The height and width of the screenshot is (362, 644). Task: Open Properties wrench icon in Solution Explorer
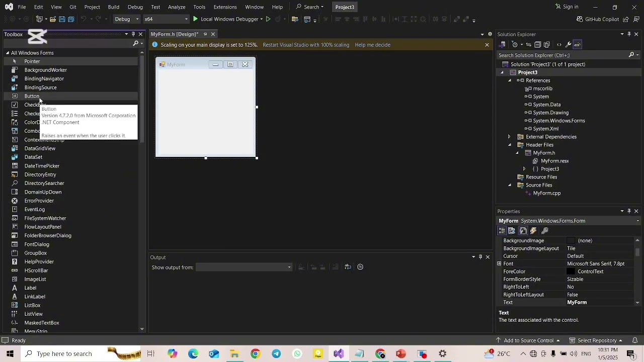(x=569, y=45)
